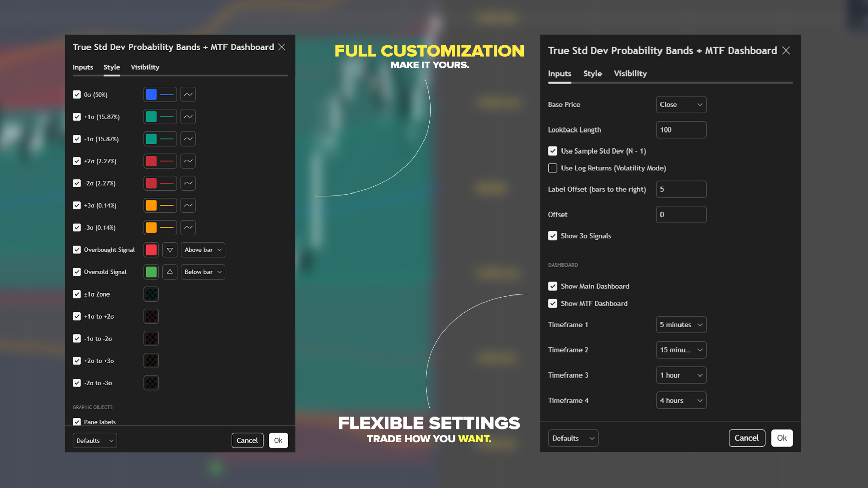Viewport: 868px width, 488px height.
Task: Toggle Pane labels checkbox
Action: (77, 422)
